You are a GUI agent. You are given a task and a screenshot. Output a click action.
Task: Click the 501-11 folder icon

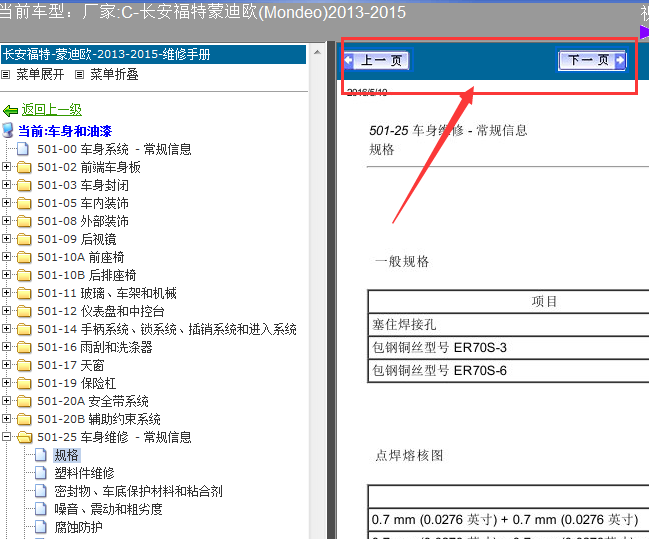coord(24,293)
